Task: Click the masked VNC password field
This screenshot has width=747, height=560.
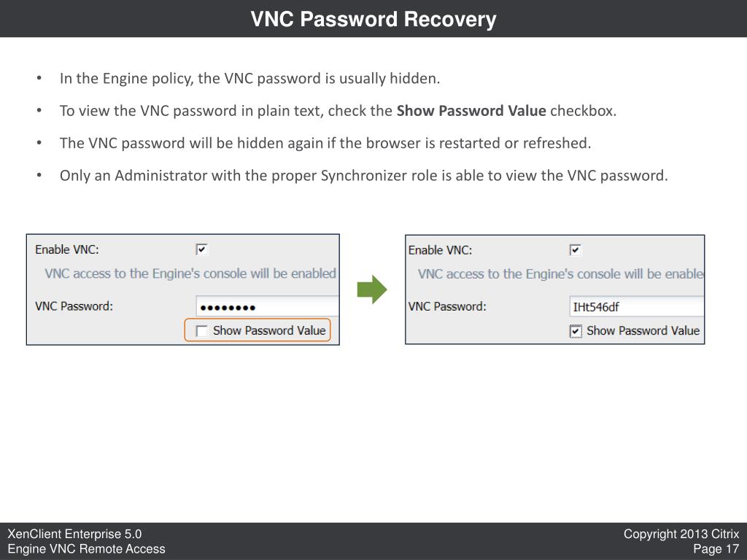Action: [x=267, y=307]
